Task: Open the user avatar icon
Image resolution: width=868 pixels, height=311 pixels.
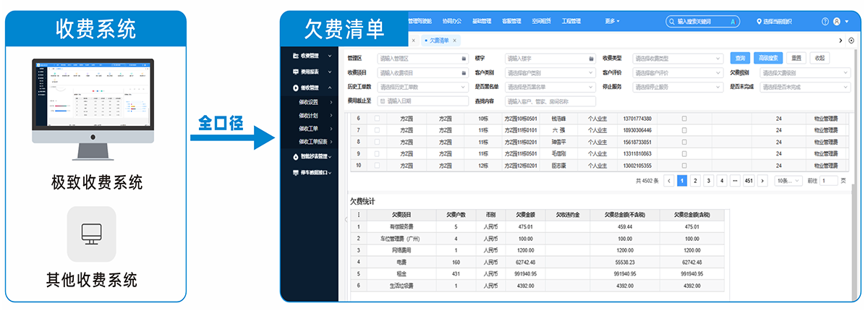Action: pyautogui.click(x=838, y=22)
